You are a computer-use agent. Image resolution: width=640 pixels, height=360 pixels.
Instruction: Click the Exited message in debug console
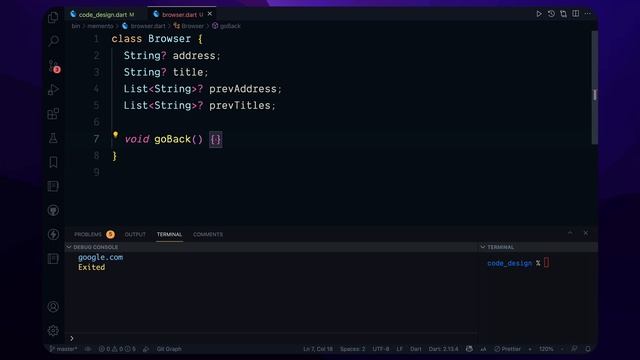[91, 267]
